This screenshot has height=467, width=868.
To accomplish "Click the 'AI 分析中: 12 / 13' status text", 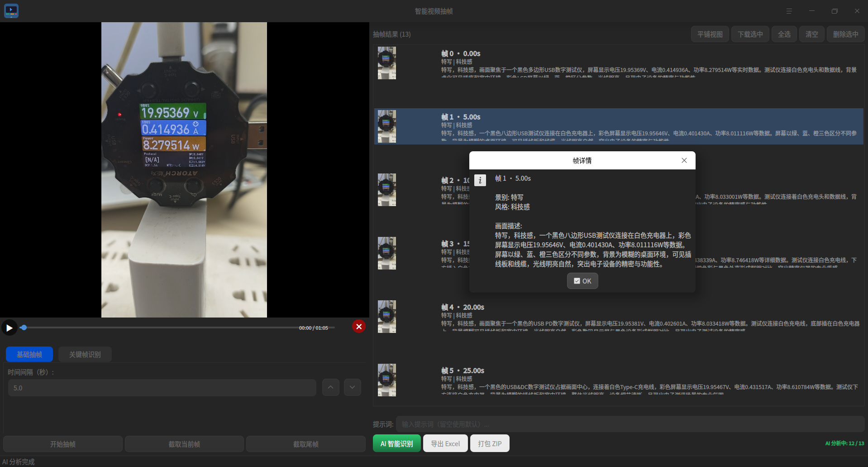I will [x=844, y=443].
